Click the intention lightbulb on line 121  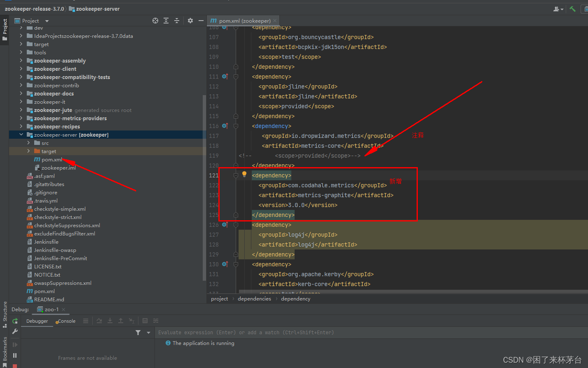(244, 175)
